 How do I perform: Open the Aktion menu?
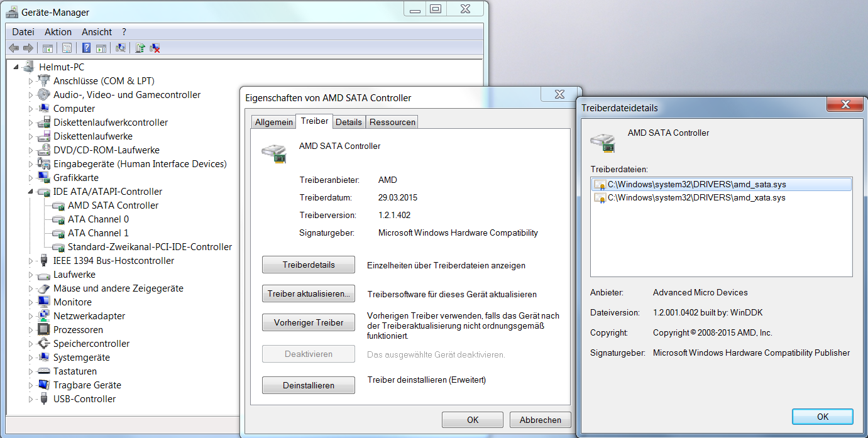[58, 31]
